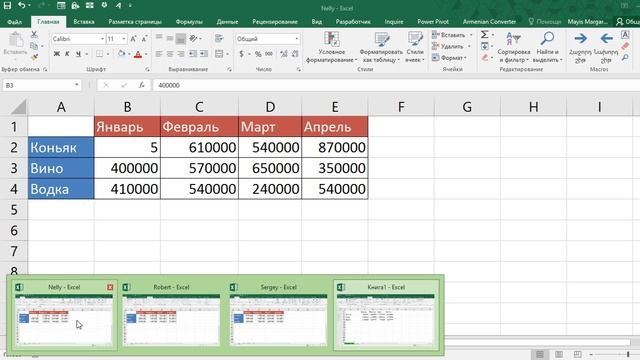
Task: Click the AutoSum sigma icon
Action: (484, 35)
